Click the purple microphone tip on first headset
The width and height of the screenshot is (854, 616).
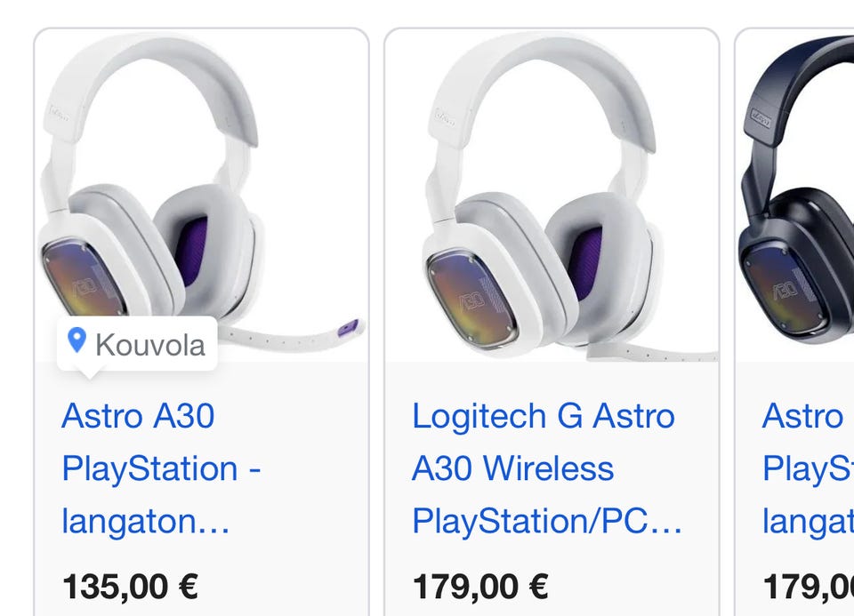click(349, 327)
